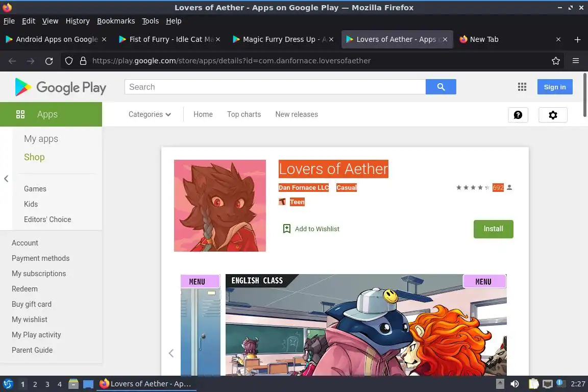
Task: Click the previous screenshot arrow
Action: (x=171, y=353)
